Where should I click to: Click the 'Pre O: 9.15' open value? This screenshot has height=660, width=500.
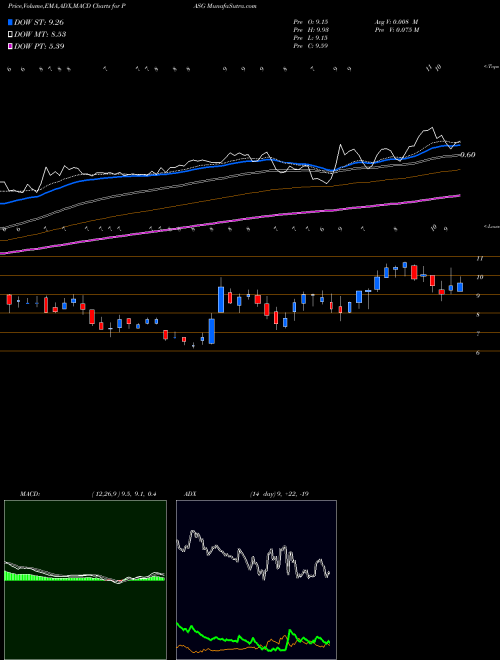click(311, 21)
